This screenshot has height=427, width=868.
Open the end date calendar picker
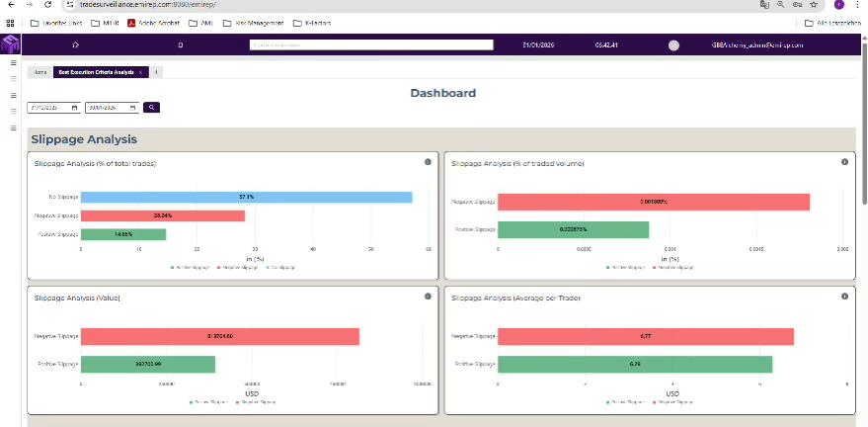[131, 107]
